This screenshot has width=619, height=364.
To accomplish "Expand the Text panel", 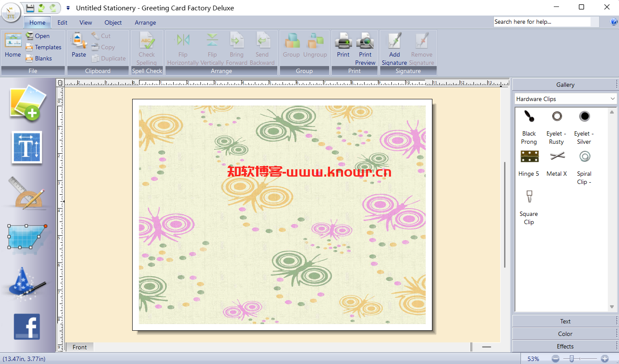I will [565, 321].
